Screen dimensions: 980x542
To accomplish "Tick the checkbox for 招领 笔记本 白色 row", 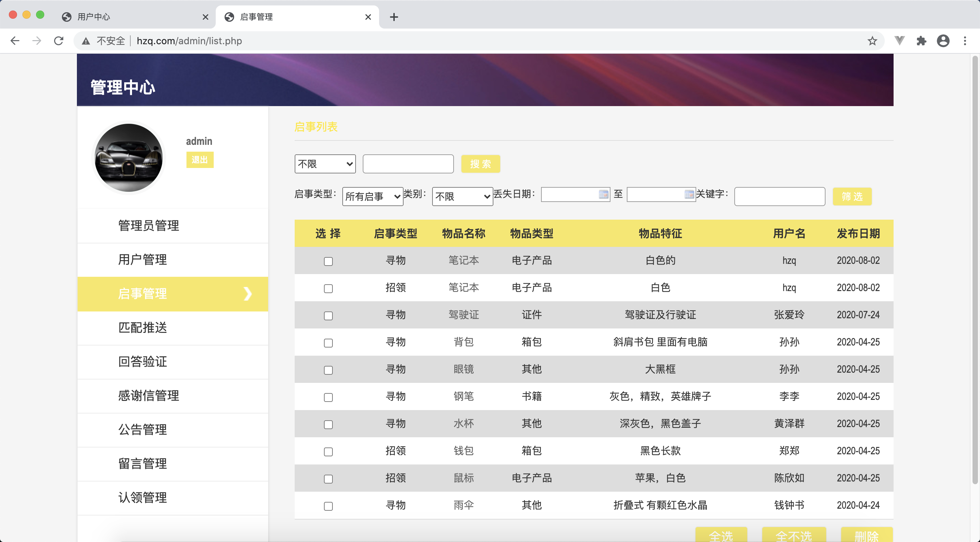I will 328,288.
